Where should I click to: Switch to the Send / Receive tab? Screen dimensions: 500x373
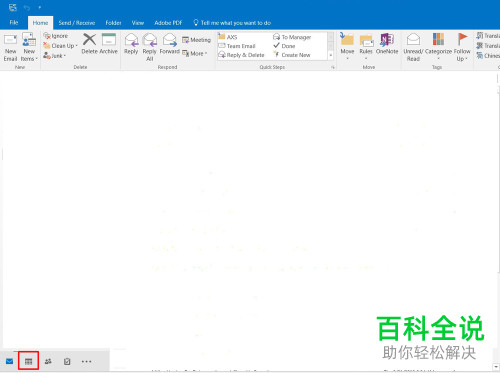(x=77, y=23)
